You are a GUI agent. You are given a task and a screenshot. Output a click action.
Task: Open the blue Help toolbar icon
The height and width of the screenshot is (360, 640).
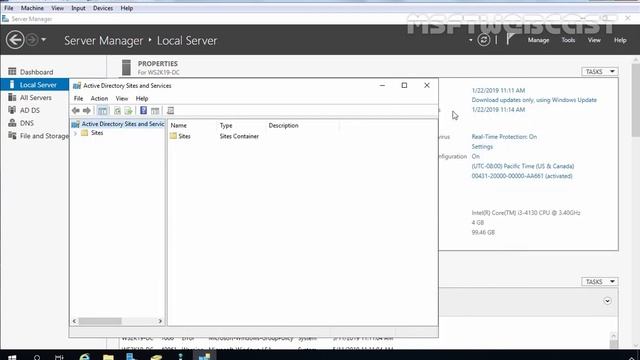[x=143, y=110]
